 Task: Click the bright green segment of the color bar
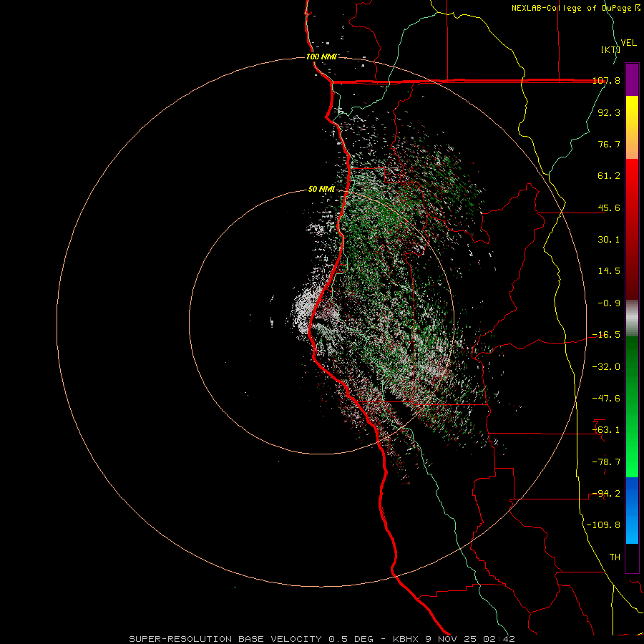pyautogui.click(x=632, y=456)
